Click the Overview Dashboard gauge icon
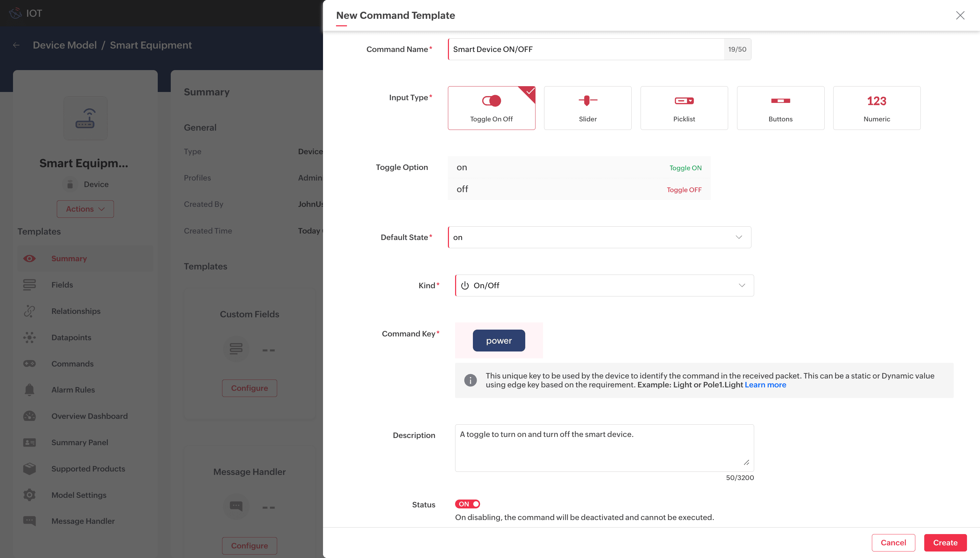This screenshot has height=558, width=980. click(x=29, y=416)
